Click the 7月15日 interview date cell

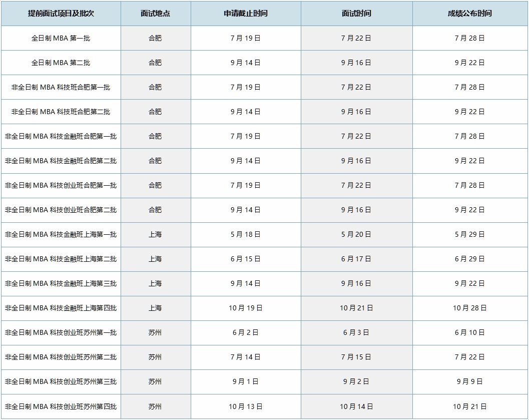tap(356, 357)
